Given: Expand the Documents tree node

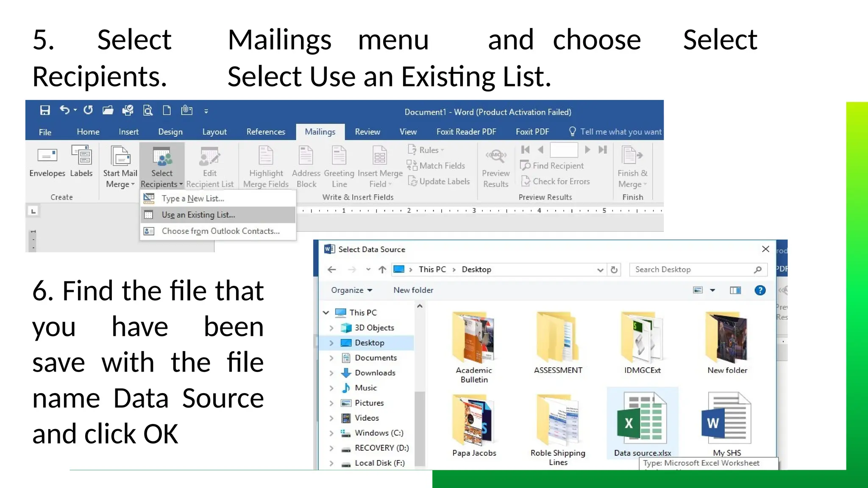Looking at the screenshot, I should 331,358.
